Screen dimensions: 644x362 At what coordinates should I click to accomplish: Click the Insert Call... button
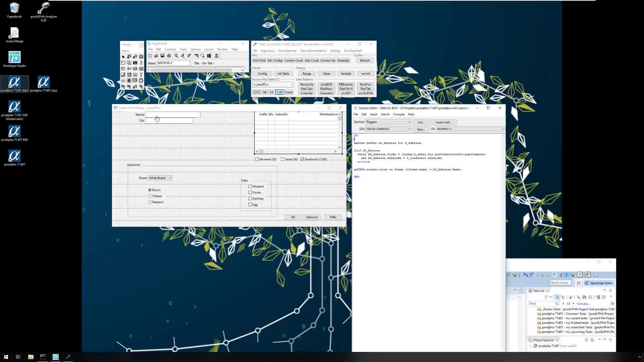point(443,122)
